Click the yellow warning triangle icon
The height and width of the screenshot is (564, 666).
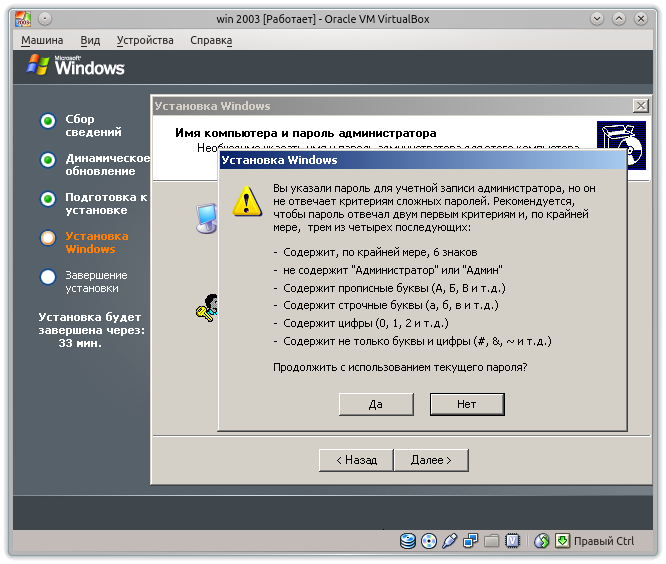[x=247, y=202]
